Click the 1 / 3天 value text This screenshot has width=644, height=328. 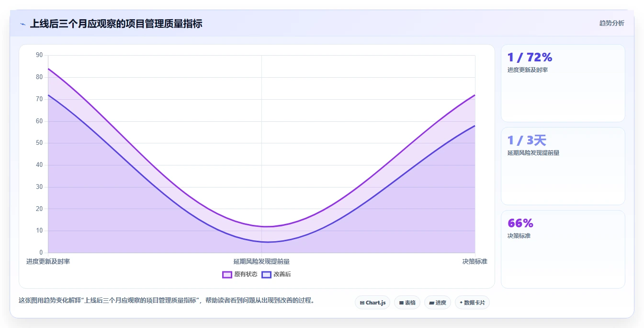pos(527,140)
